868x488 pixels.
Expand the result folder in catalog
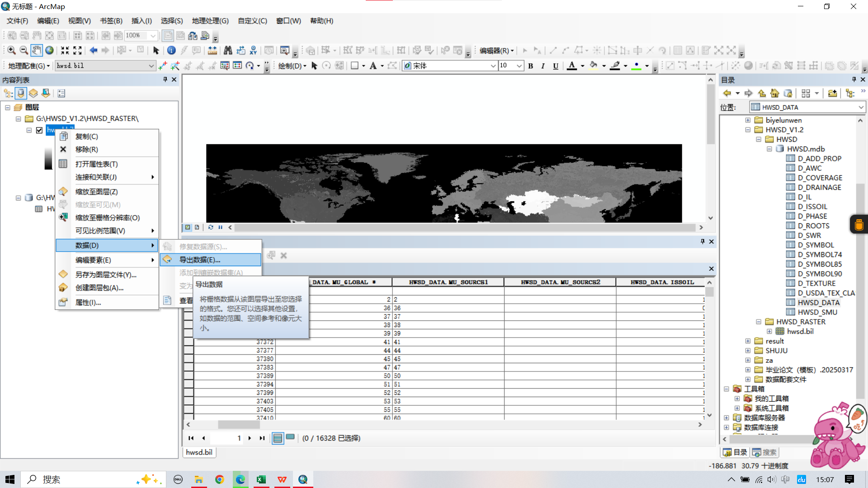(748, 341)
